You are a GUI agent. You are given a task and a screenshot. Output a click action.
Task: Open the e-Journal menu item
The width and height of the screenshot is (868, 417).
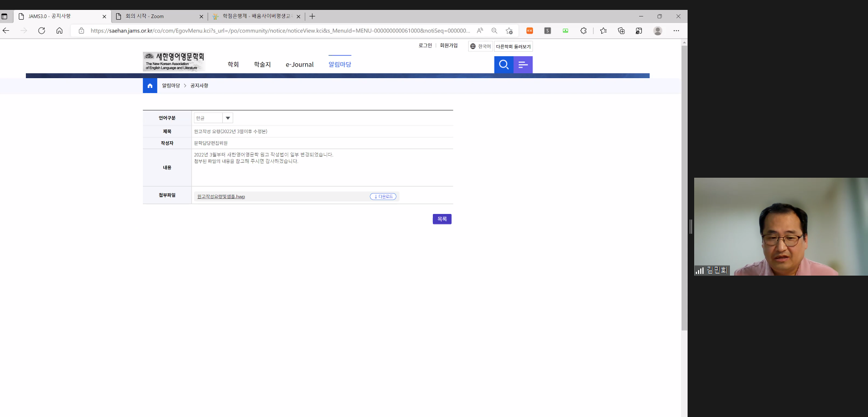click(x=299, y=65)
